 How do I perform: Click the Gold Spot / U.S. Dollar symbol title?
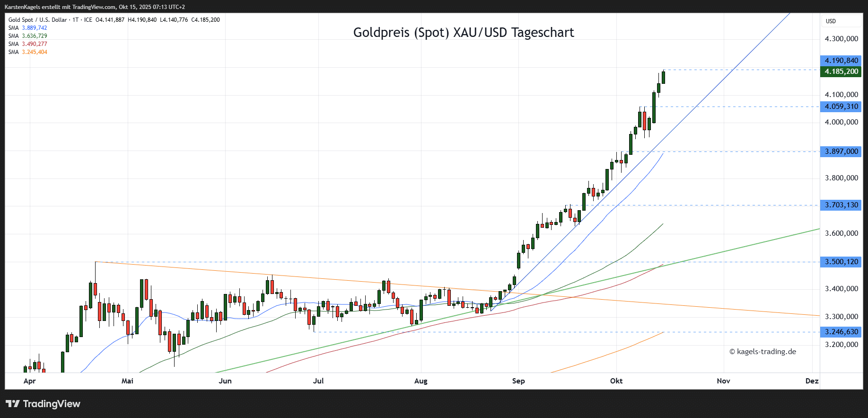(x=38, y=20)
